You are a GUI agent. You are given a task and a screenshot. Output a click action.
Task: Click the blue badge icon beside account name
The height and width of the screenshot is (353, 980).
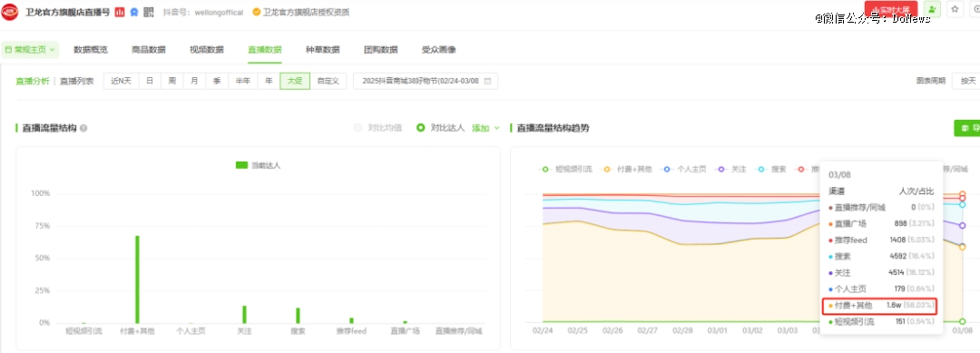point(133,12)
